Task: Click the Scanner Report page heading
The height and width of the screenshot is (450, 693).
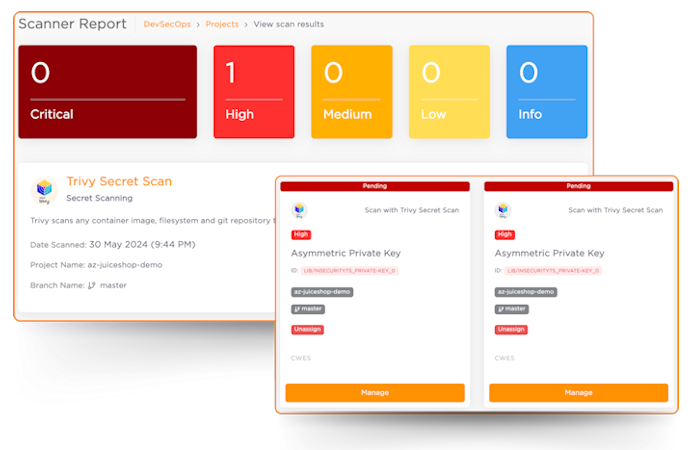Action: point(72,24)
